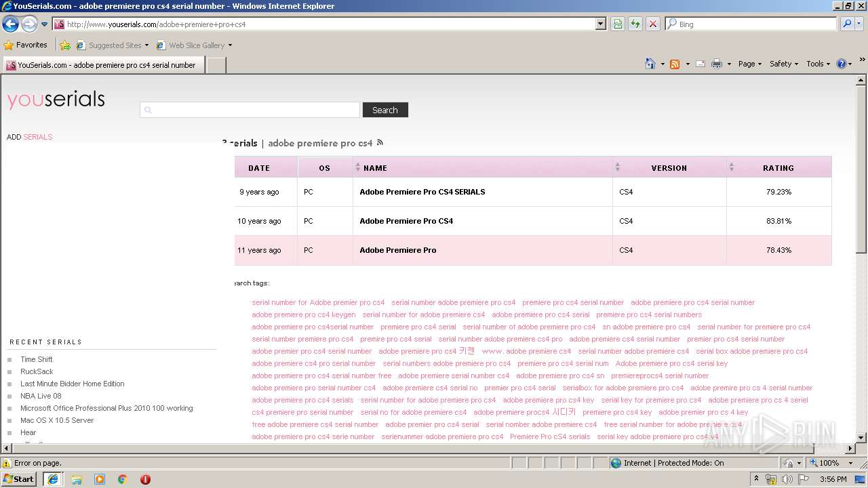Expand the Suggested Sites dropdown
Image resolution: width=868 pixels, height=488 pixels.
(x=146, y=45)
